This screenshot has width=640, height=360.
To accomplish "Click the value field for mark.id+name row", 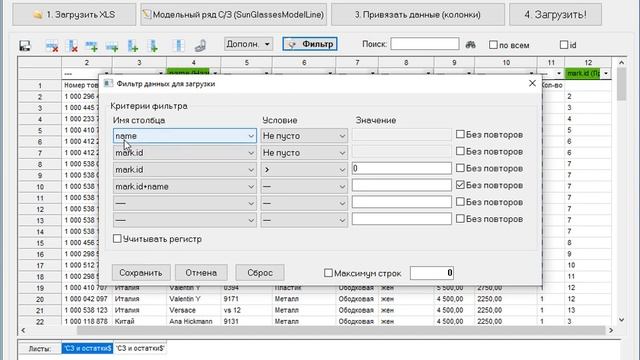I will pyautogui.click(x=402, y=185).
